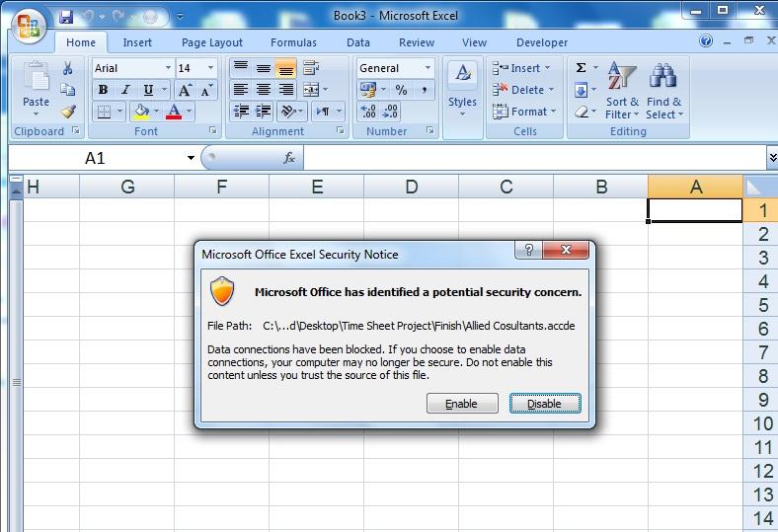This screenshot has height=532, width=778.
Task: Decrease decimal places
Action: click(391, 112)
